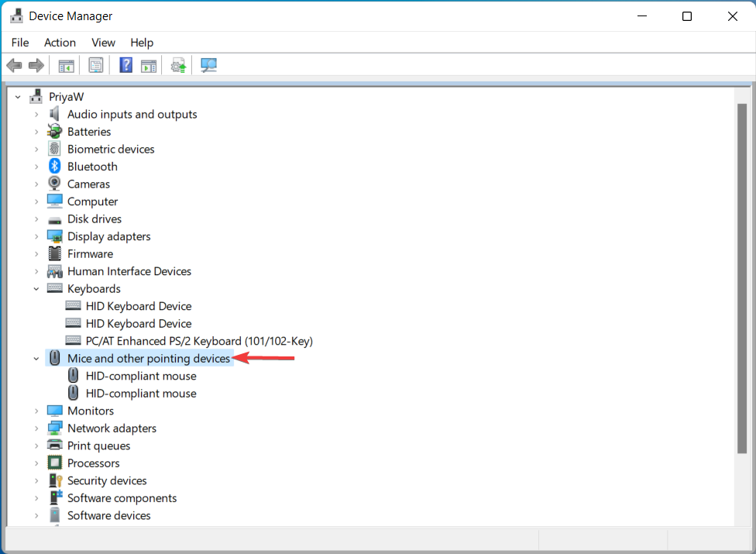This screenshot has height=554, width=756.
Task: Select the Computer category label
Action: 93,201
